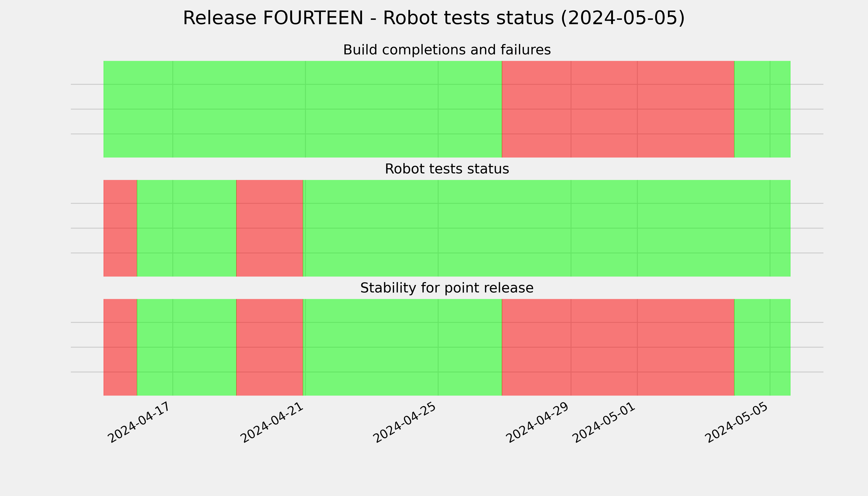
Task: Click the 'Stability for point release' subplot title
Action: click(447, 288)
